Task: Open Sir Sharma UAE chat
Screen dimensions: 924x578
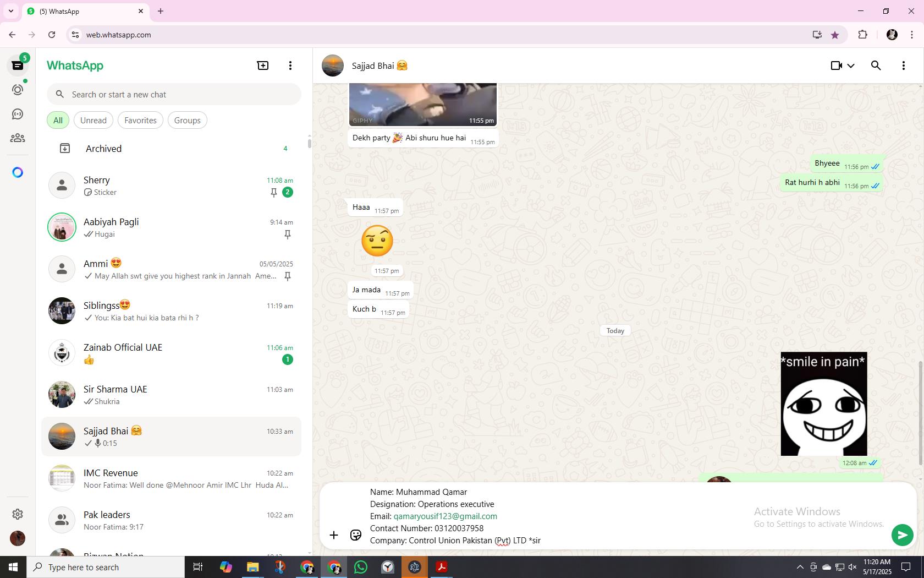Action: (x=172, y=395)
